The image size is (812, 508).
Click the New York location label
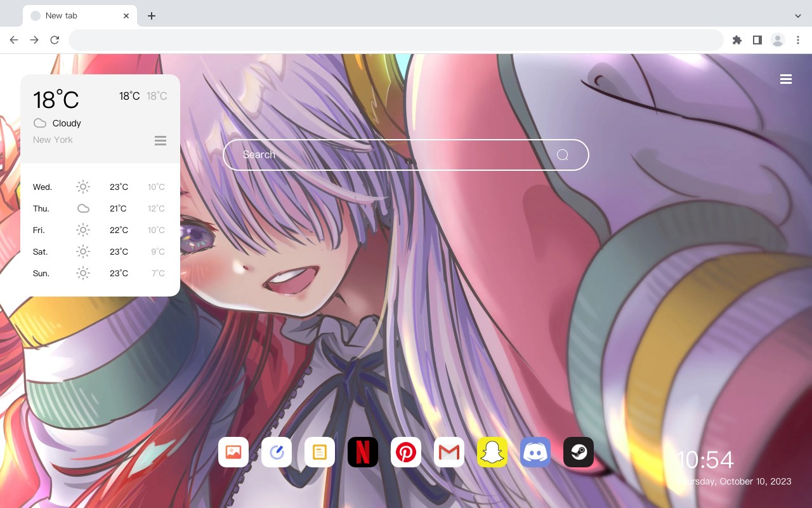[x=53, y=140]
